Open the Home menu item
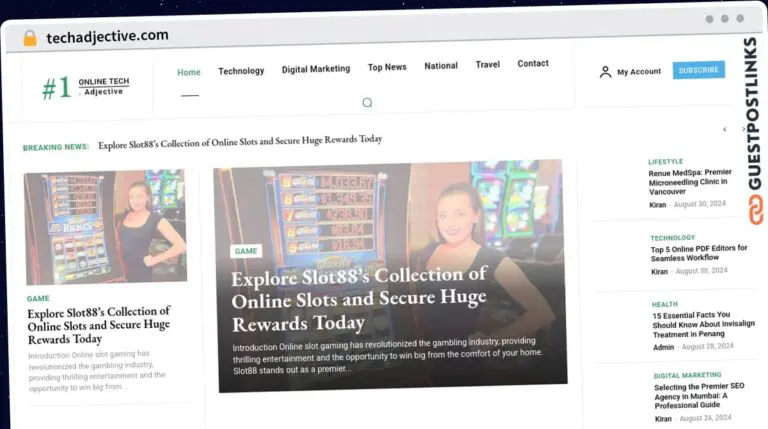 189,72
